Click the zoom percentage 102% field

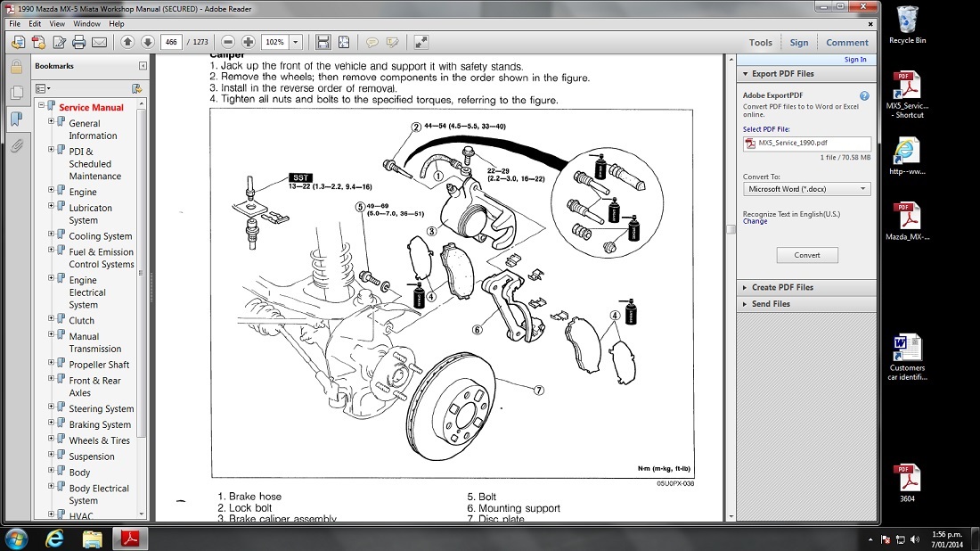[275, 42]
